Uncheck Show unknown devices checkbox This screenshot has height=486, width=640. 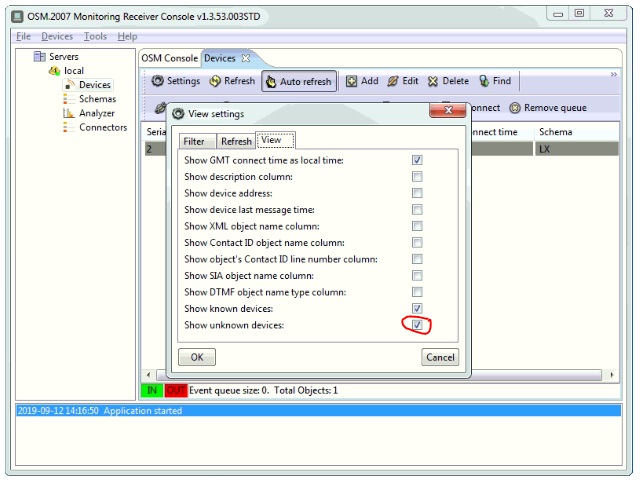(417, 325)
